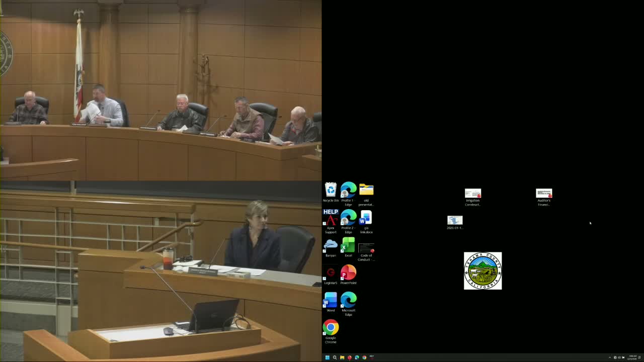The image size is (644, 362).
Task: Launch Microsoft Word
Action: tap(331, 302)
